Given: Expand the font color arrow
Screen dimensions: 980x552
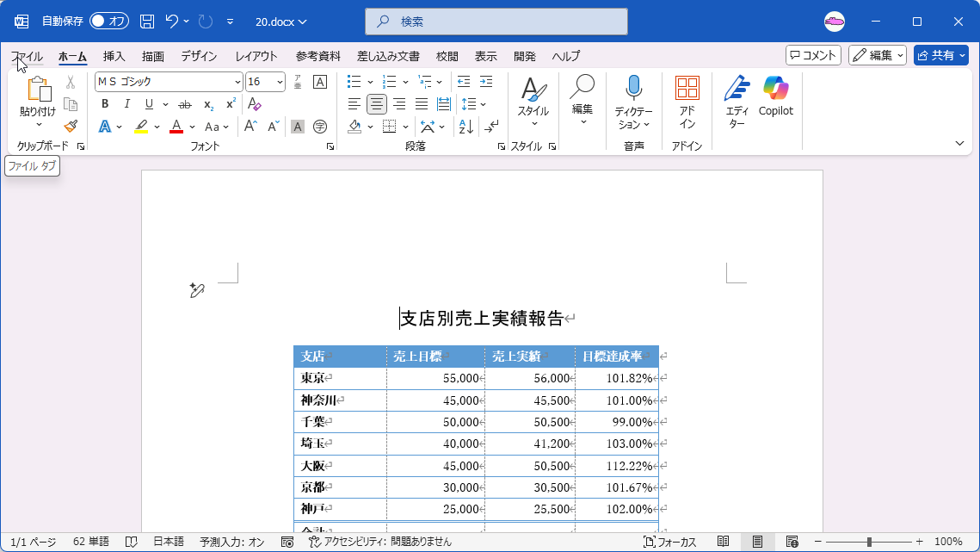Looking at the screenshot, I should coord(192,127).
